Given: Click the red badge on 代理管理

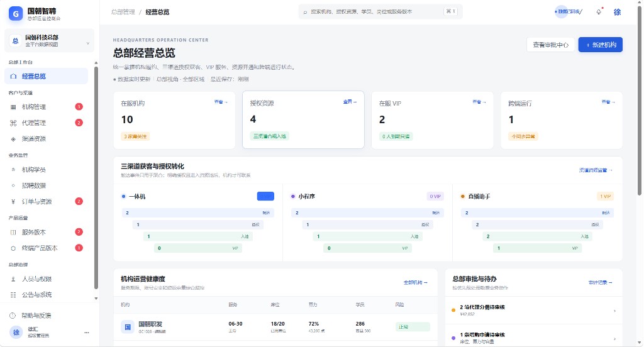Looking at the screenshot, I should point(79,123).
